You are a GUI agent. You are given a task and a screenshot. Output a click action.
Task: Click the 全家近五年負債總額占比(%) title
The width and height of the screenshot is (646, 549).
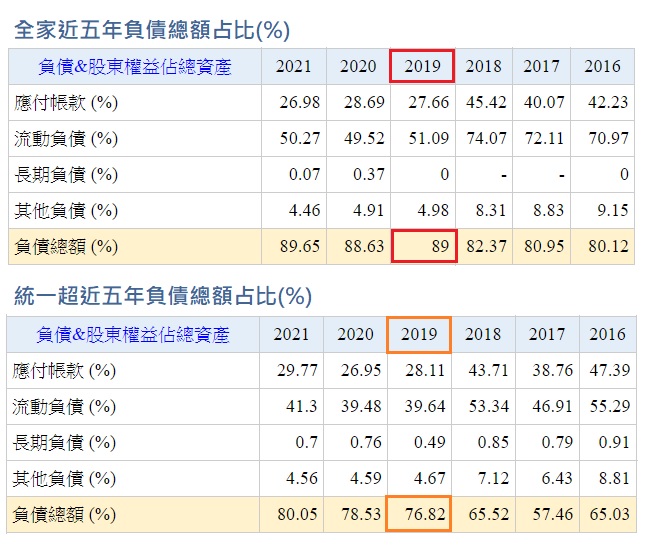pos(152,30)
